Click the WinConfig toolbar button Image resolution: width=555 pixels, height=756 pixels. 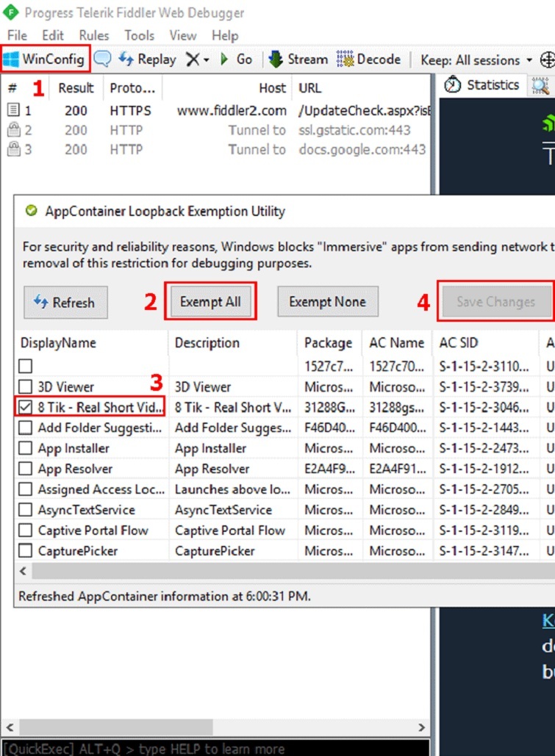click(46, 60)
